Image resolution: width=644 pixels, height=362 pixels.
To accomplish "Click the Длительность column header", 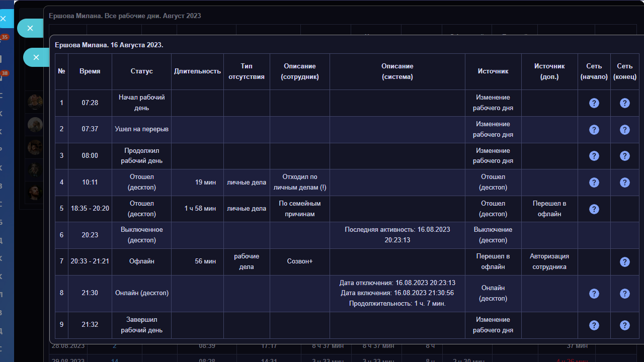I will point(197,71).
